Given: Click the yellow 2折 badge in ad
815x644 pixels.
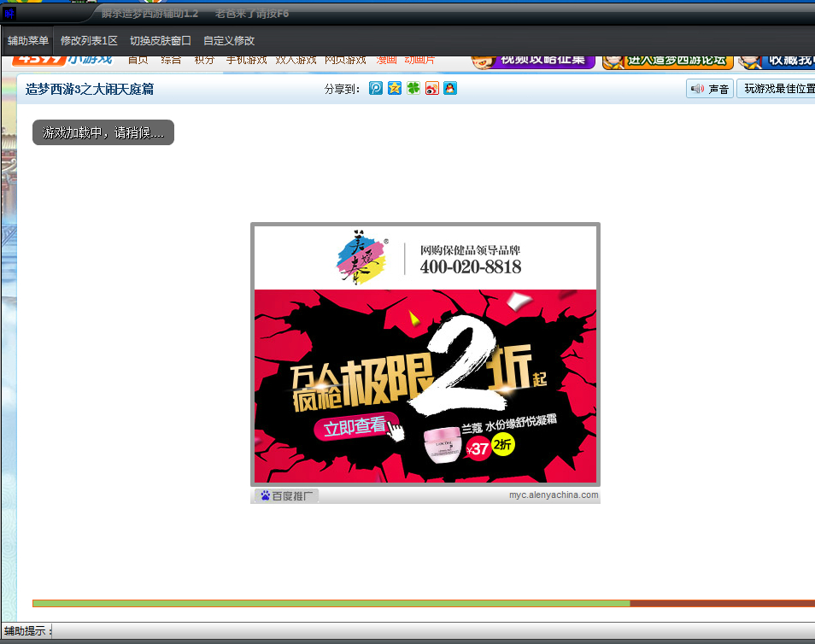Looking at the screenshot, I should tap(502, 445).
